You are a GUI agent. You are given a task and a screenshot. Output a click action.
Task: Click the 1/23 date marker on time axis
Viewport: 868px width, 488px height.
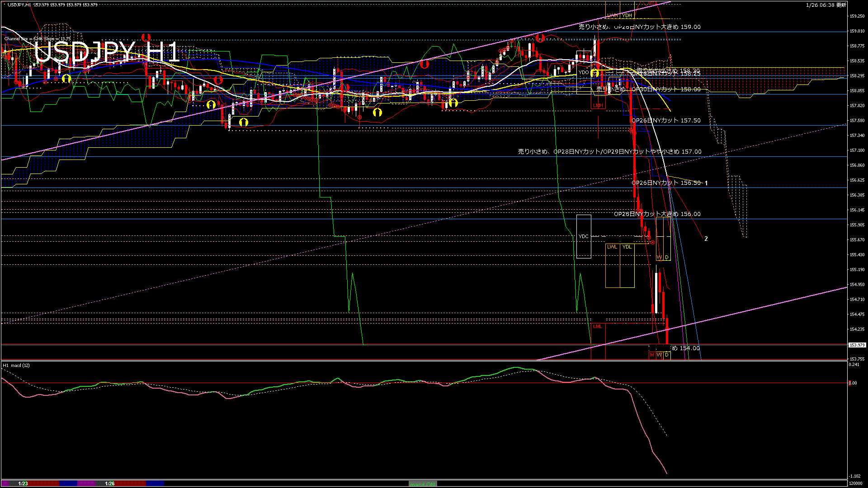click(23, 483)
